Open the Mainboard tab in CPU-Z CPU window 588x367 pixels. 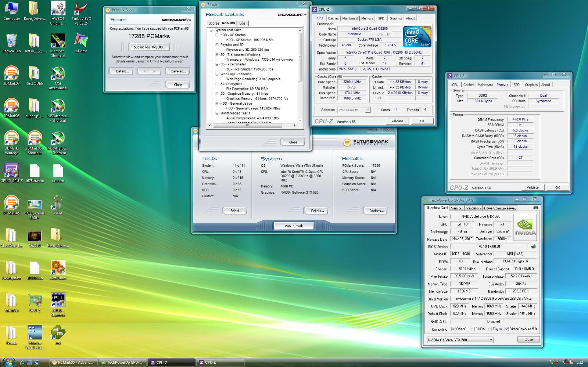tap(350, 18)
